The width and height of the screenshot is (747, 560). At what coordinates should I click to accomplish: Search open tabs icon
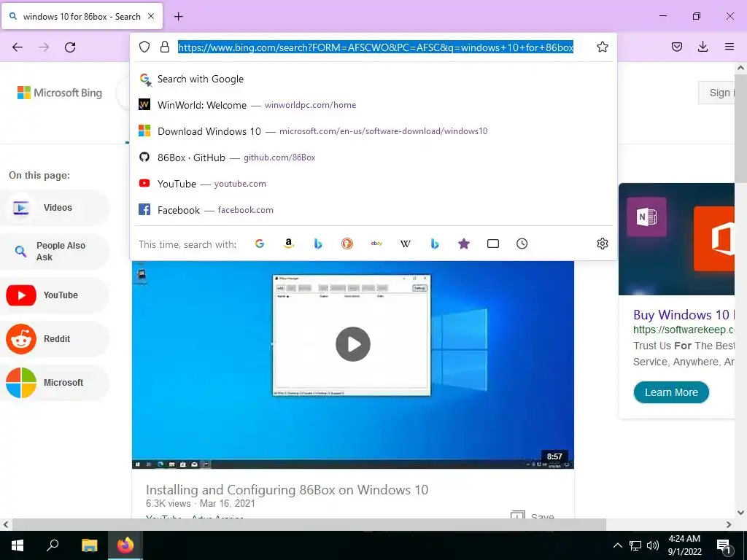point(493,244)
